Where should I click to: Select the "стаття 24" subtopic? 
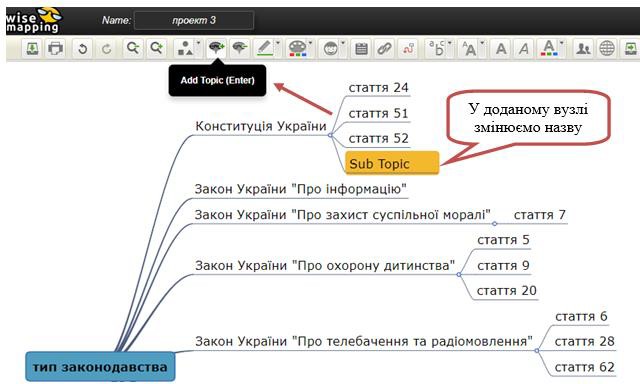[378, 88]
